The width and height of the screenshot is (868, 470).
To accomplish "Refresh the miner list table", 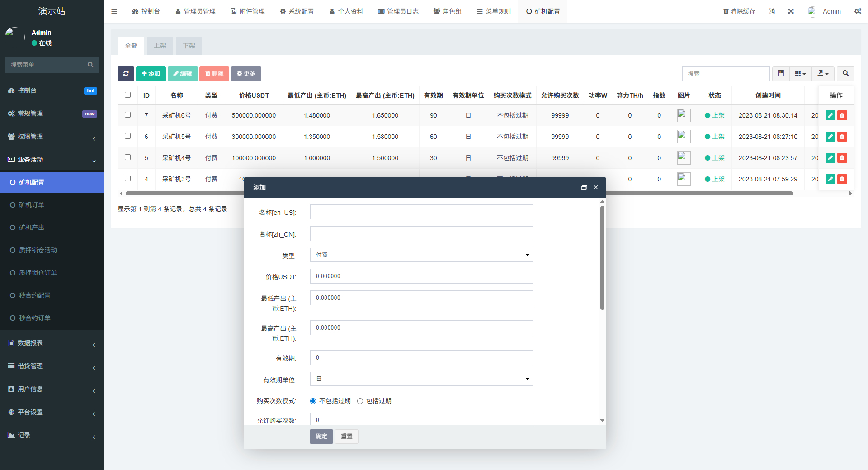I will point(126,74).
